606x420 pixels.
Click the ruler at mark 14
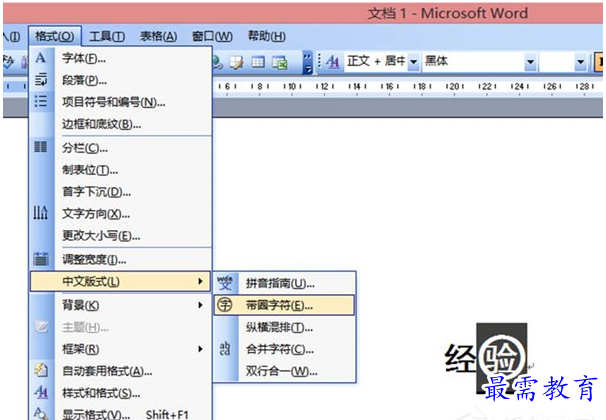pyautogui.click(x=357, y=87)
